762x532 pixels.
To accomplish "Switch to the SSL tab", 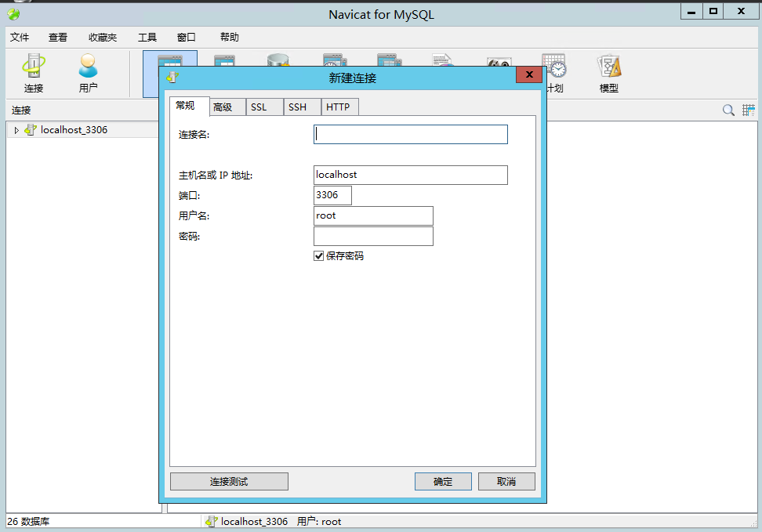I will (x=265, y=107).
